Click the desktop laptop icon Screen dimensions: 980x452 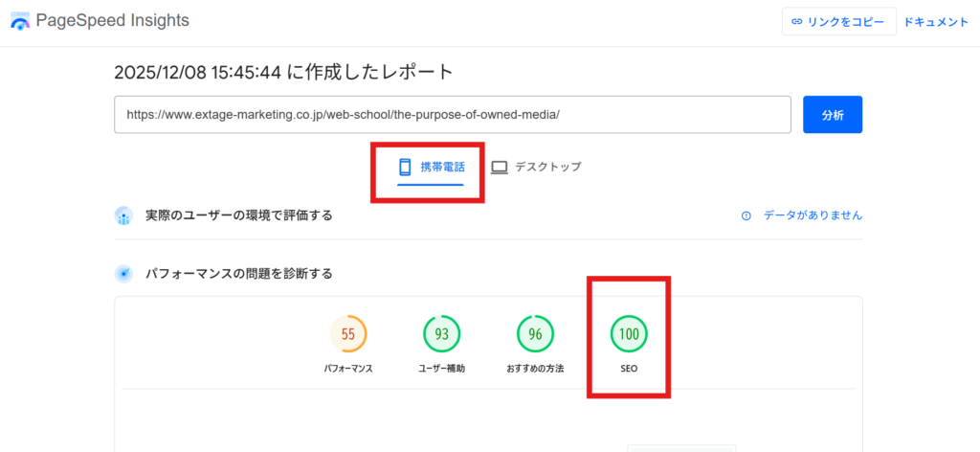click(x=500, y=167)
